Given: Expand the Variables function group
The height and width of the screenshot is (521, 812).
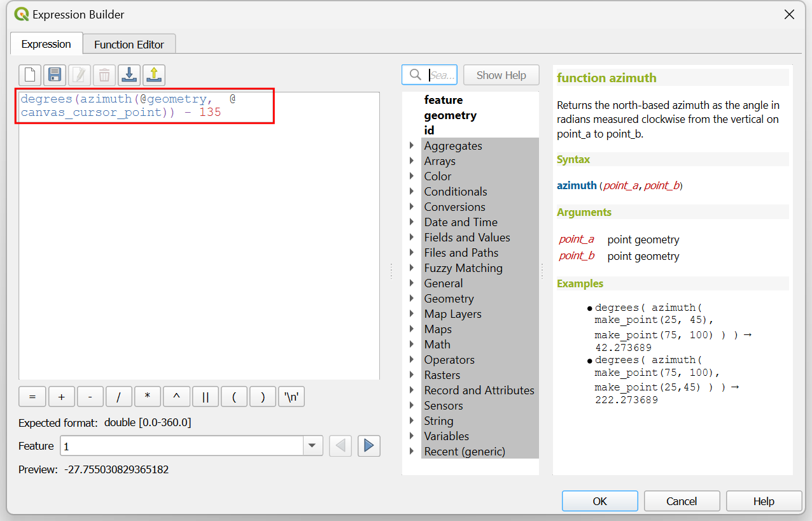Looking at the screenshot, I should point(412,436).
